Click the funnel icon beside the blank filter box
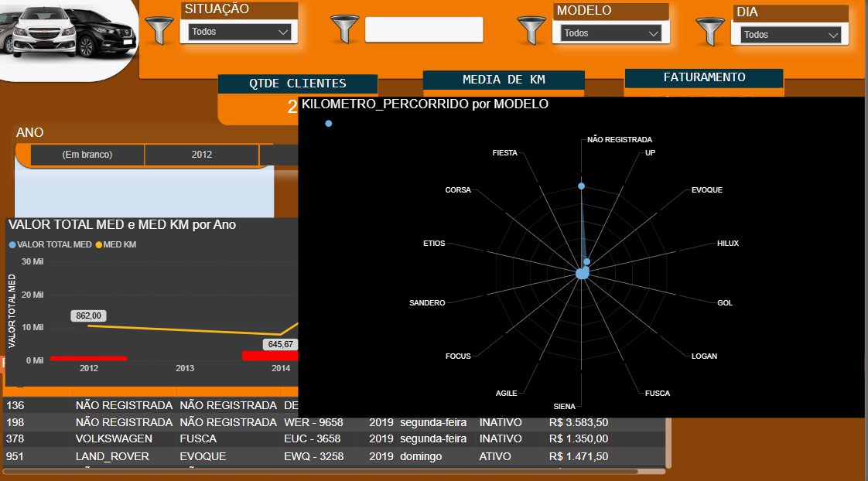Viewport: 868px width, 481px height. pos(344,29)
